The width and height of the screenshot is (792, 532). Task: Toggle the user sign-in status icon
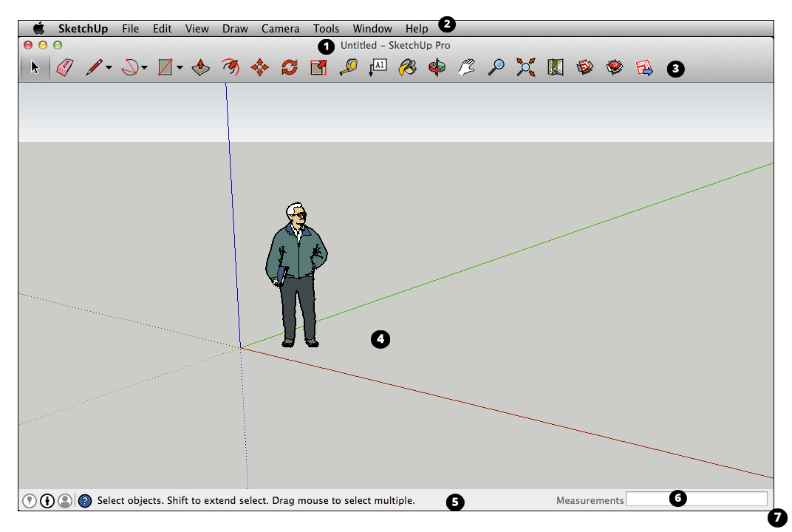coord(65,501)
